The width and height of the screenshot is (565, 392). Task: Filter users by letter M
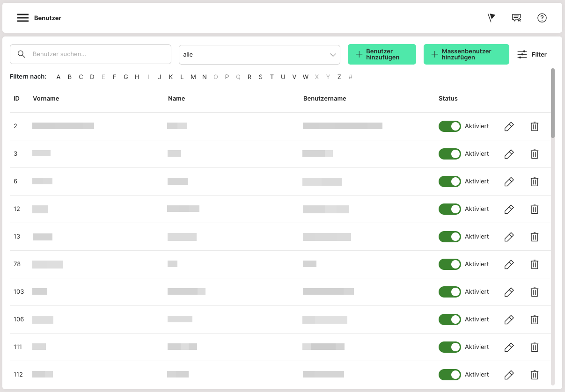[193, 77]
